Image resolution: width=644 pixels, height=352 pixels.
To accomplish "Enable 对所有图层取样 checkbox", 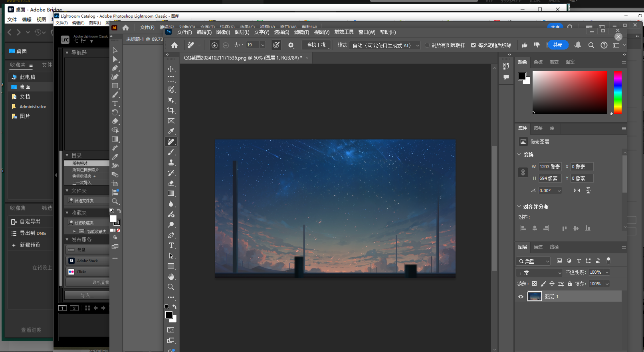I will point(427,45).
